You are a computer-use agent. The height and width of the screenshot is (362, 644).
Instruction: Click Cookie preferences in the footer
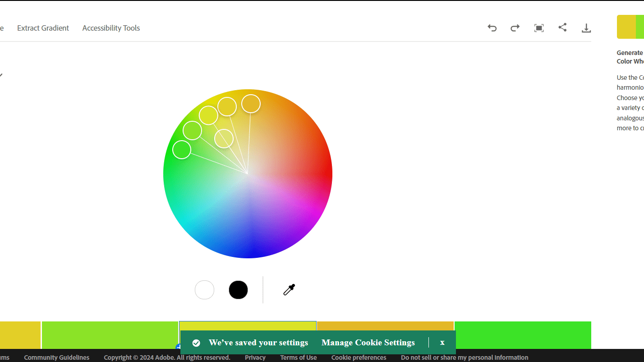(x=359, y=357)
